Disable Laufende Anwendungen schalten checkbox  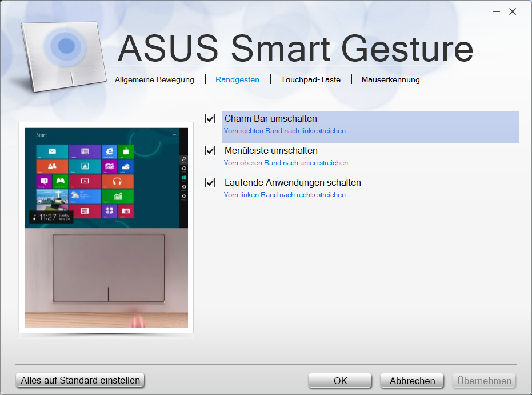tap(210, 182)
